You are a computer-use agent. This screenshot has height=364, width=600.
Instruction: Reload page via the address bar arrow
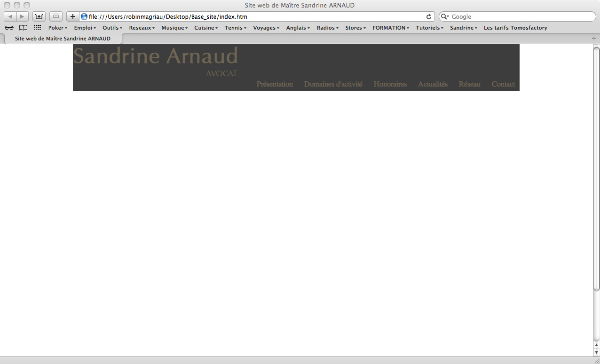429,16
